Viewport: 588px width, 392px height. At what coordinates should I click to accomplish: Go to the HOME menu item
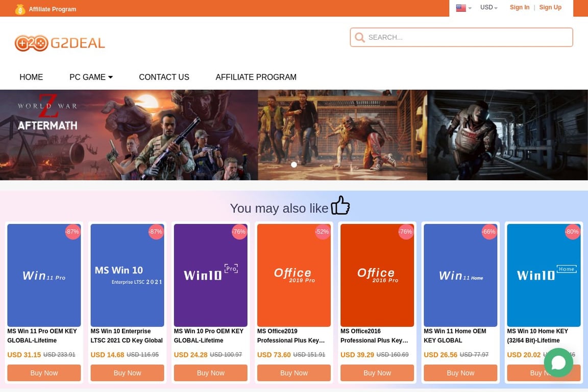pyautogui.click(x=31, y=77)
